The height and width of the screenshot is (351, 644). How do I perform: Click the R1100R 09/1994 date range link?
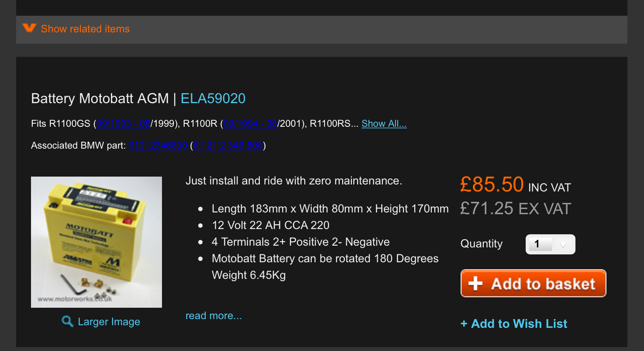point(250,124)
